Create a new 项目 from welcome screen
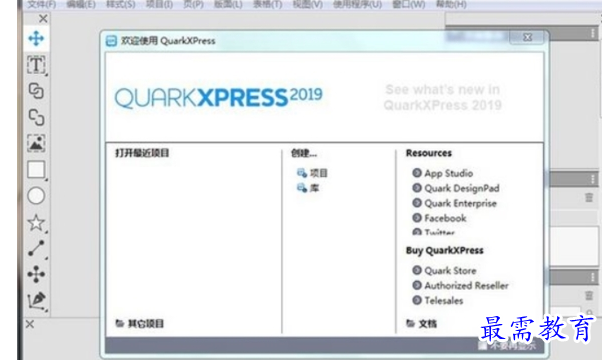 (312, 173)
